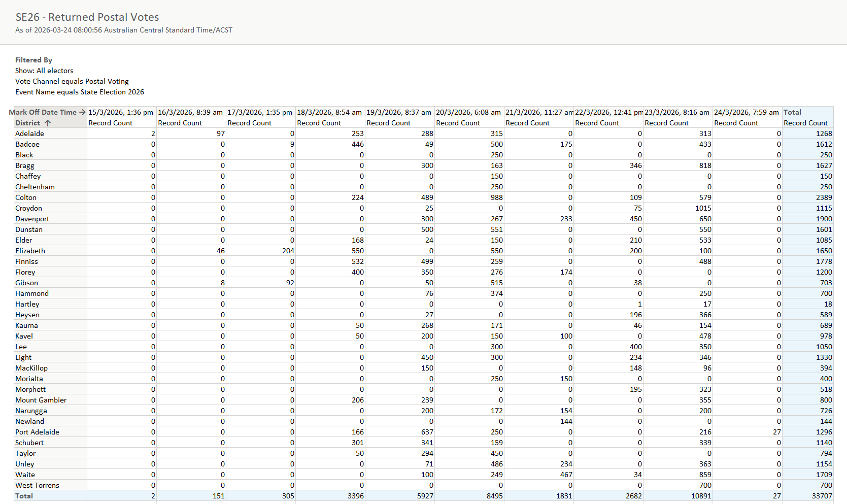Select the 18/3/2026, 8:54 am column header
847x504 pixels.
tap(329, 112)
